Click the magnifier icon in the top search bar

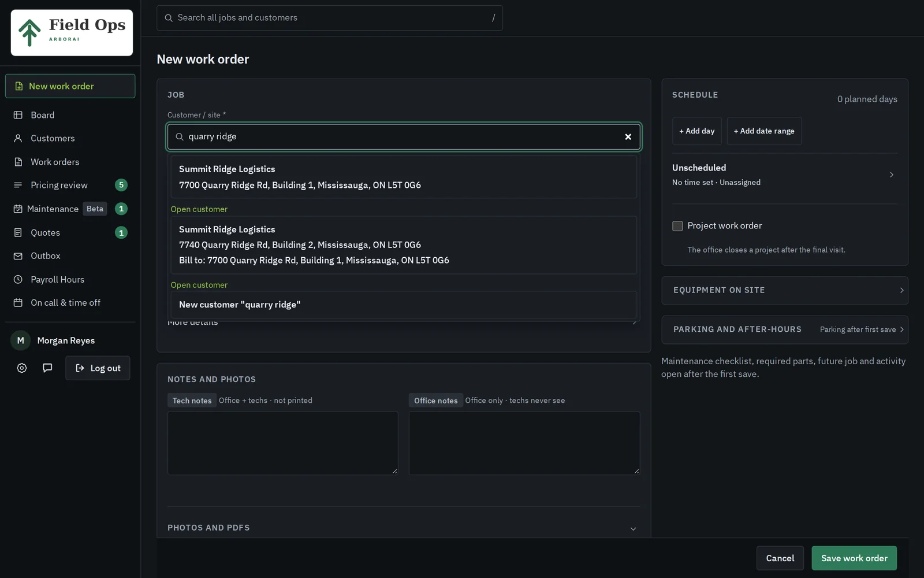click(169, 18)
